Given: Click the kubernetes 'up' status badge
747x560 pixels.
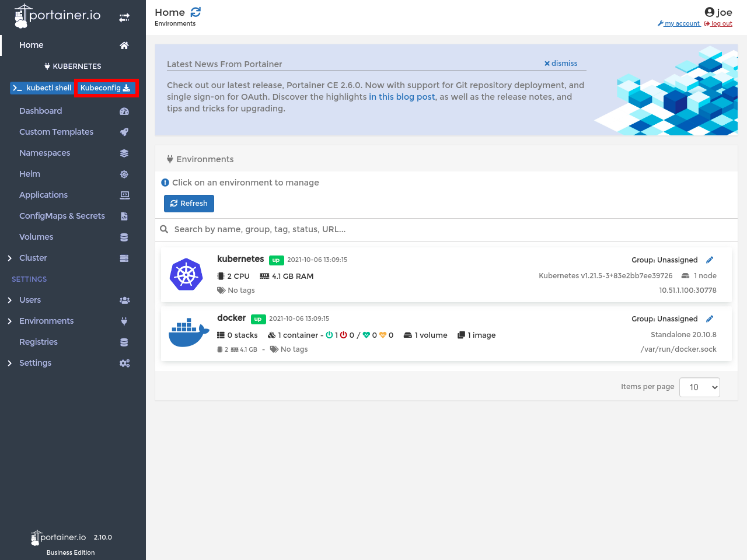Looking at the screenshot, I should [x=277, y=260].
